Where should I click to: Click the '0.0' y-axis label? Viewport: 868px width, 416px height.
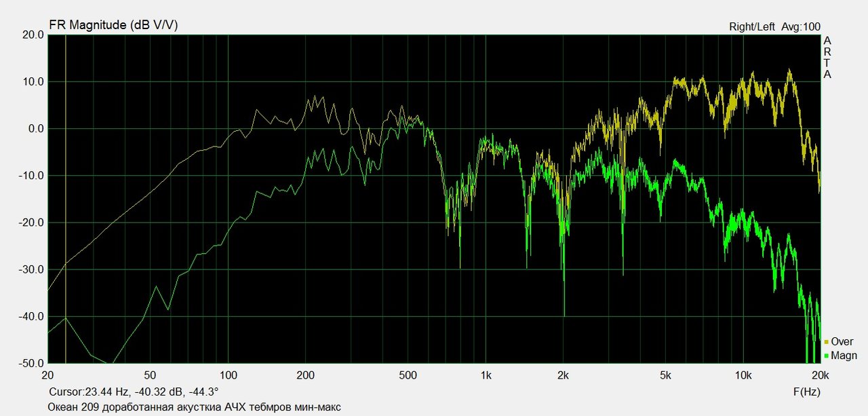pos(35,129)
